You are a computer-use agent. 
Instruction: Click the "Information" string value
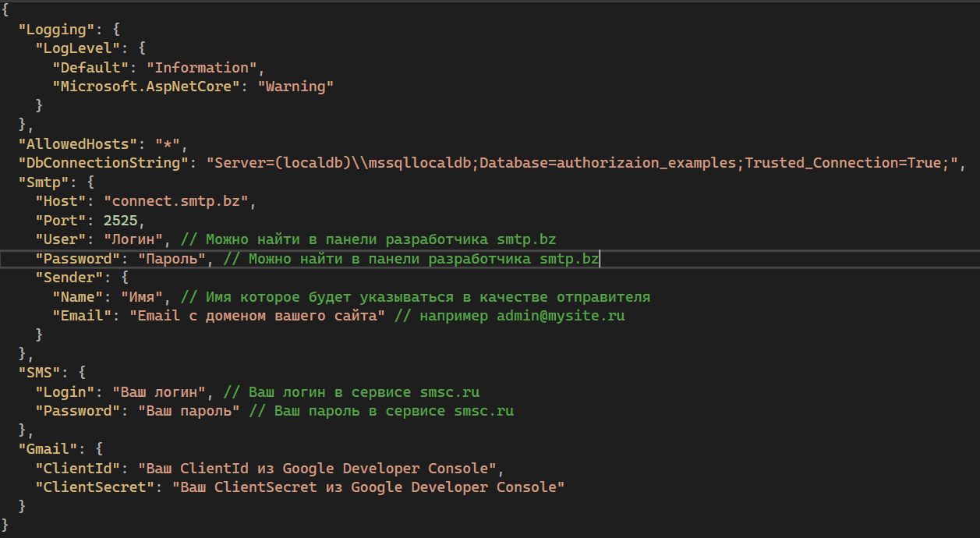(202, 68)
